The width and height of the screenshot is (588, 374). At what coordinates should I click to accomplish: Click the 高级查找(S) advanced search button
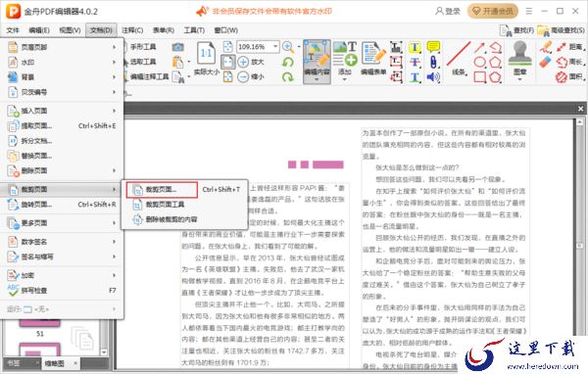click(561, 30)
